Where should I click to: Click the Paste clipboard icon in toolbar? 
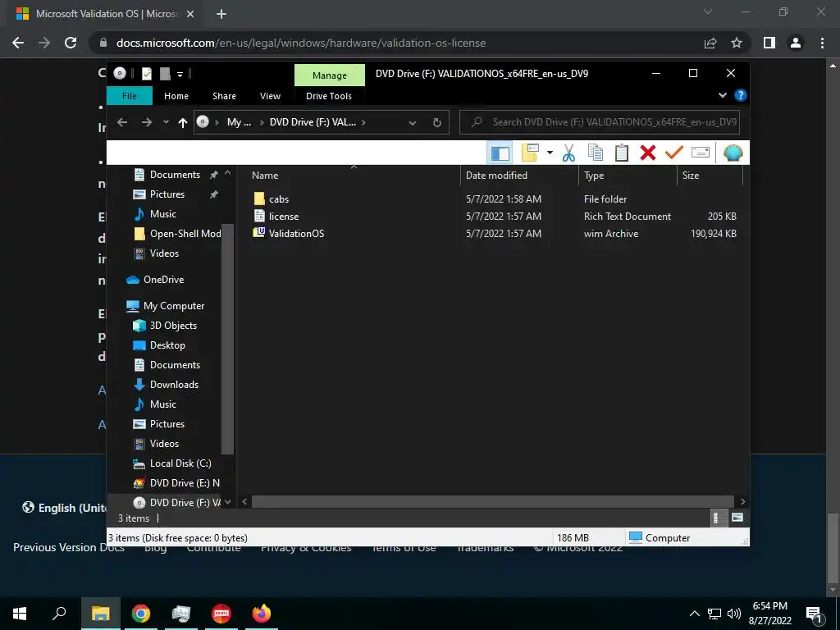622,153
